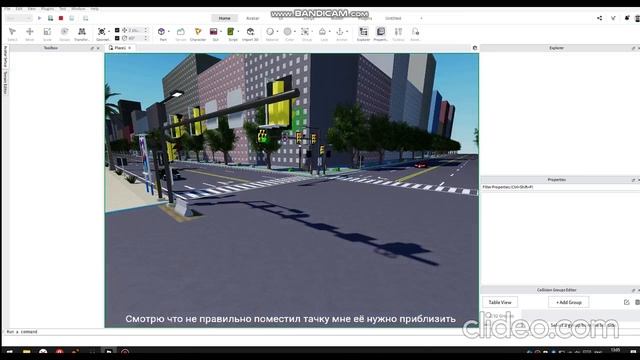Click the Table View button
The image size is (640, 360).
click(x=500, y=302)
